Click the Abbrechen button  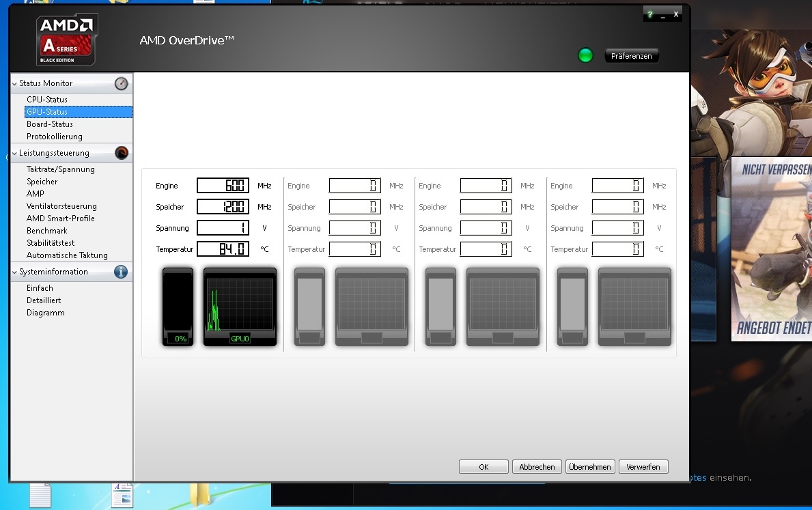point(537,466)
